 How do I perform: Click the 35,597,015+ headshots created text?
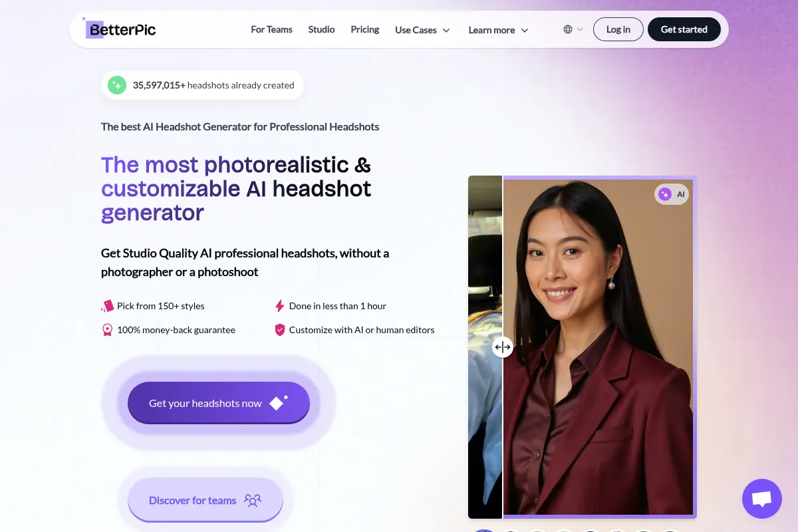coord(213,85)
